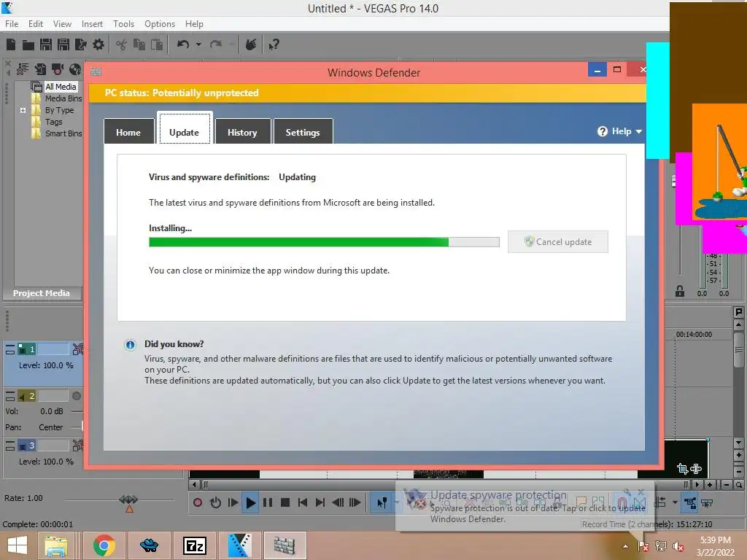Image resolution: width=747 pixels, height=560 pixels.
Task: Click Remove unused media icon in Project Media
Action: coord(23,69)
